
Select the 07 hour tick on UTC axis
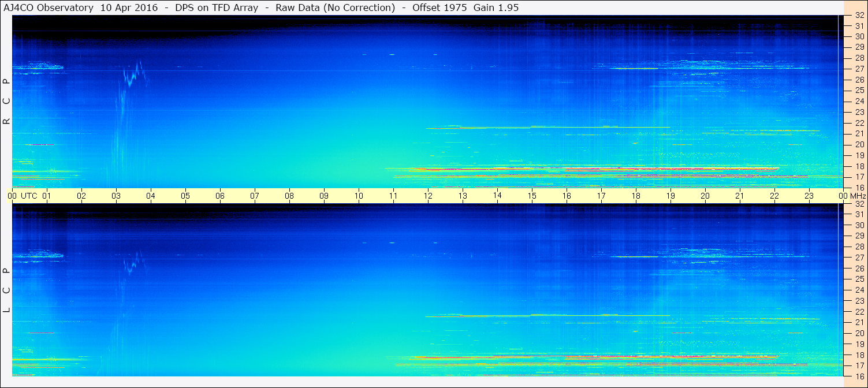[255, 196]
